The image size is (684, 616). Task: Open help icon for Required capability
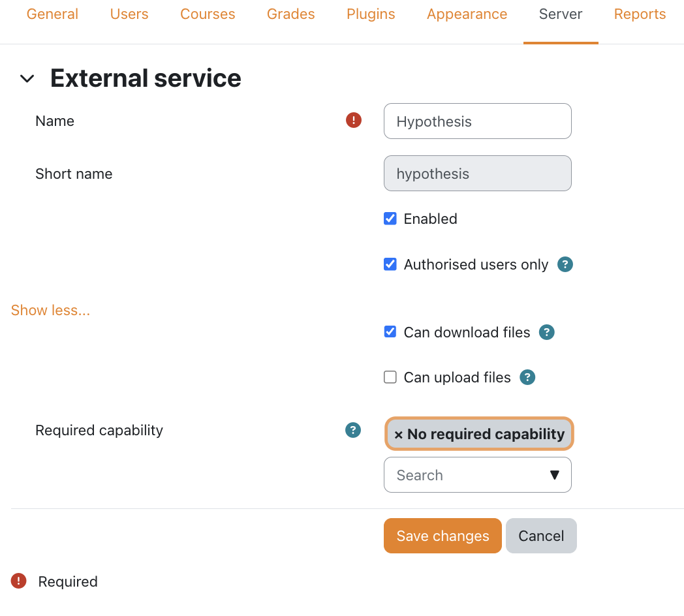pos(353,430)
